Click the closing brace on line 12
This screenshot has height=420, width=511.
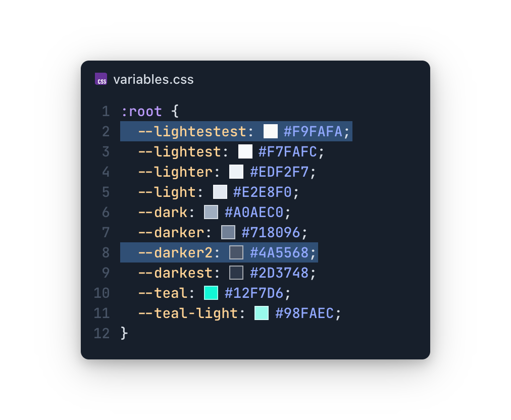(x=124, y=333)
